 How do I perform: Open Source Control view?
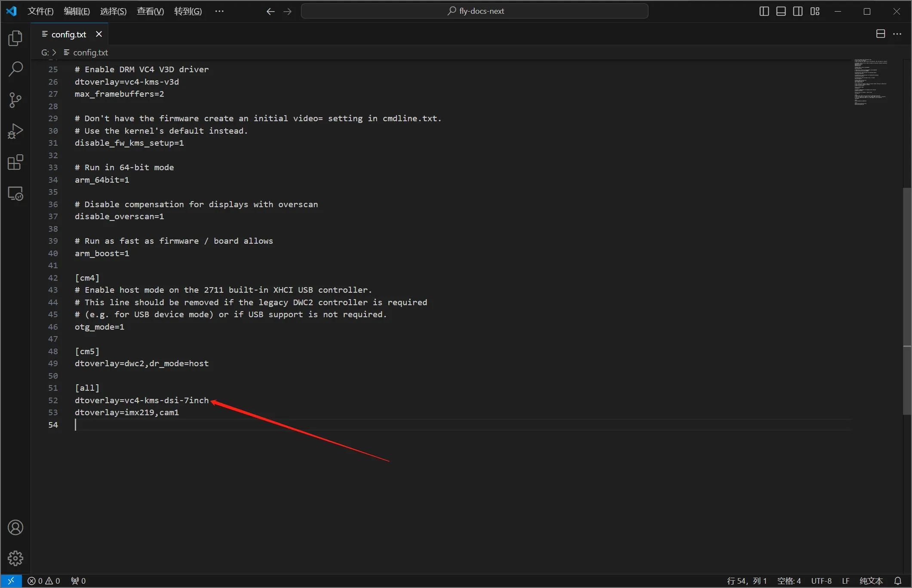pyautogui.click(x=15, y=100)
